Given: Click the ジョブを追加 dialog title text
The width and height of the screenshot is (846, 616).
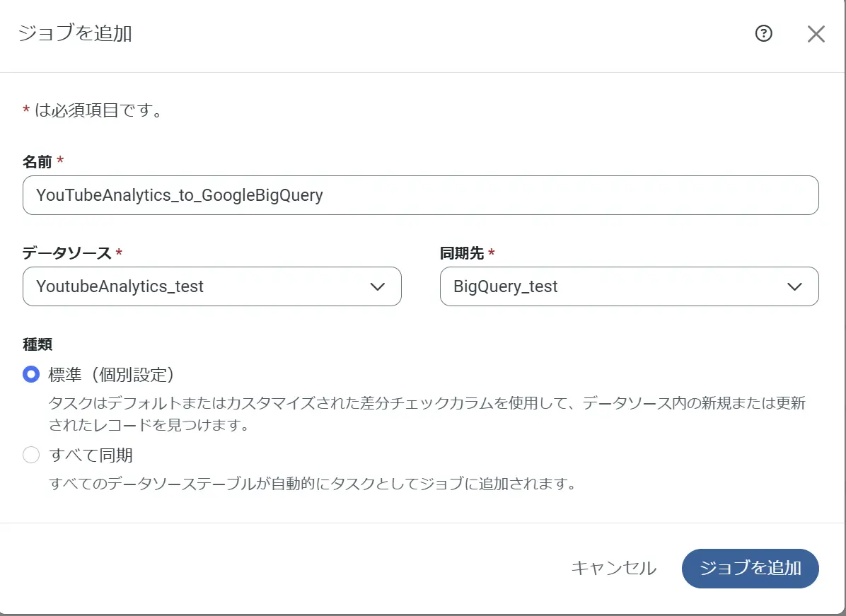Looking at the screenshot, I should tap(75, 33).
